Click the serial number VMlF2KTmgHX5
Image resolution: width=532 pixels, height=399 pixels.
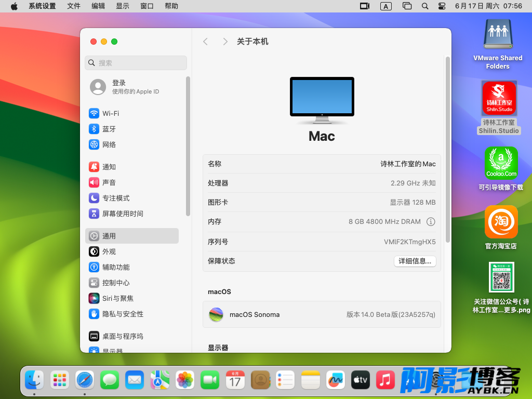[409, 242]
